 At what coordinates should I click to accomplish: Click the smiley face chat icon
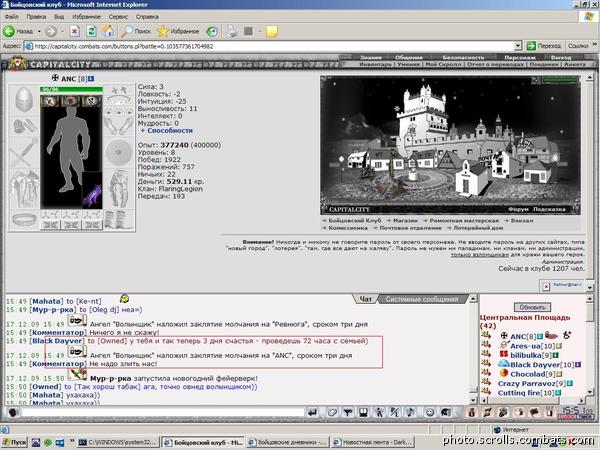click(430, 412)
